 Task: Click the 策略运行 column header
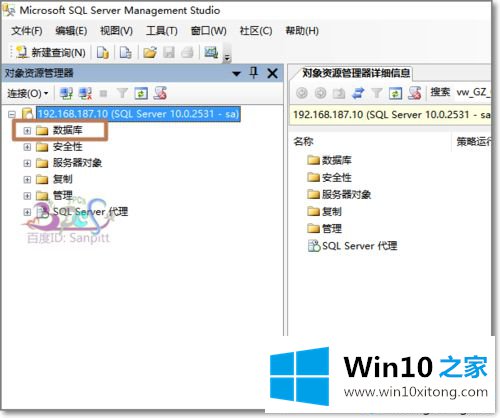pyautogui.click(x=473, y=142)
